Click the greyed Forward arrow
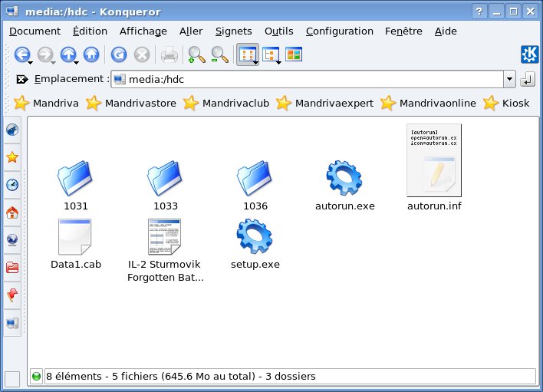Image resolution: width=543 pixels, height=392 pixels. (45, 54)
